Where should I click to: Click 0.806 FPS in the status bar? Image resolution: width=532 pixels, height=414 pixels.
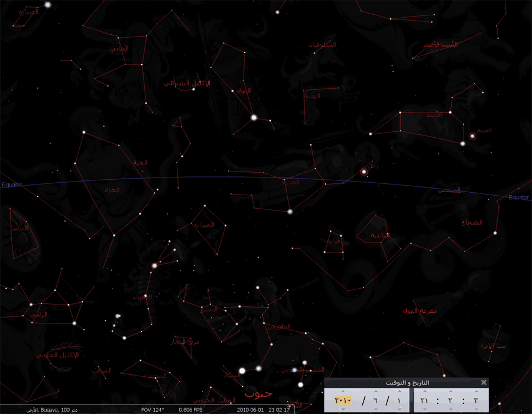190,410
